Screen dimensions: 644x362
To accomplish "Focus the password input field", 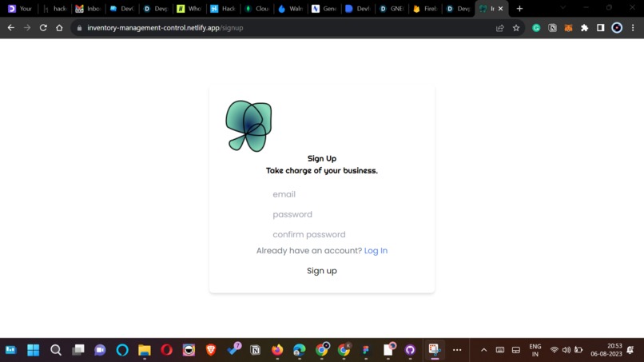I will pos(321,214).
